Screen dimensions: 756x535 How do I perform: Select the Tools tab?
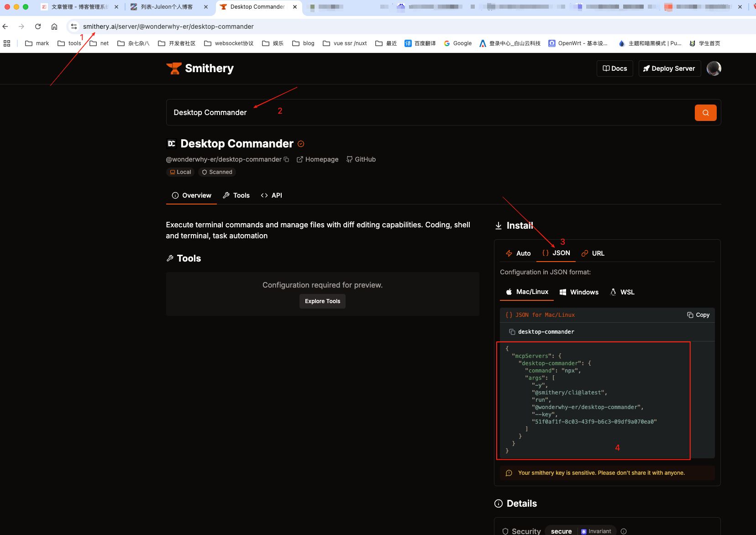pyautogui.click(x=236, y=195)
